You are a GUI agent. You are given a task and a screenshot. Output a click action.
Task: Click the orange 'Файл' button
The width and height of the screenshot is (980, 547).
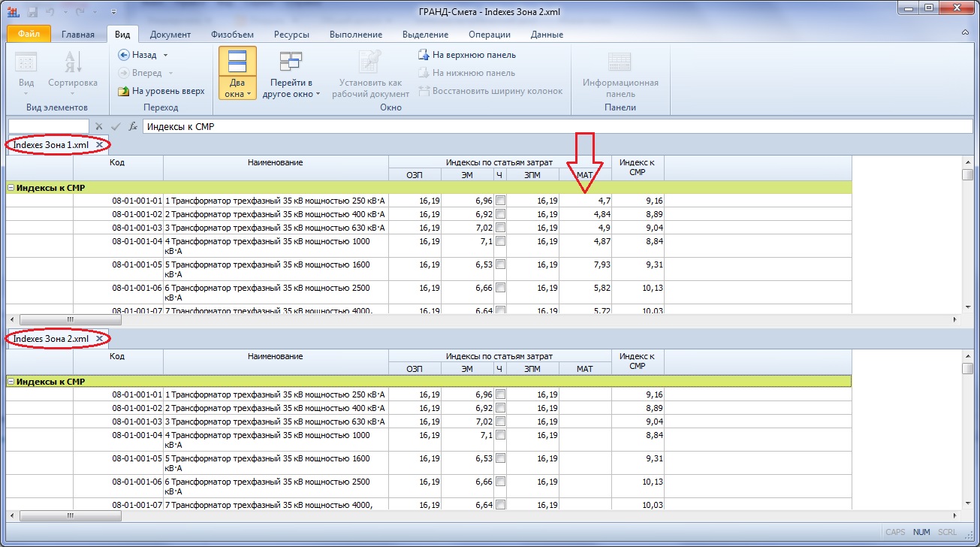[x=29, y=35]
